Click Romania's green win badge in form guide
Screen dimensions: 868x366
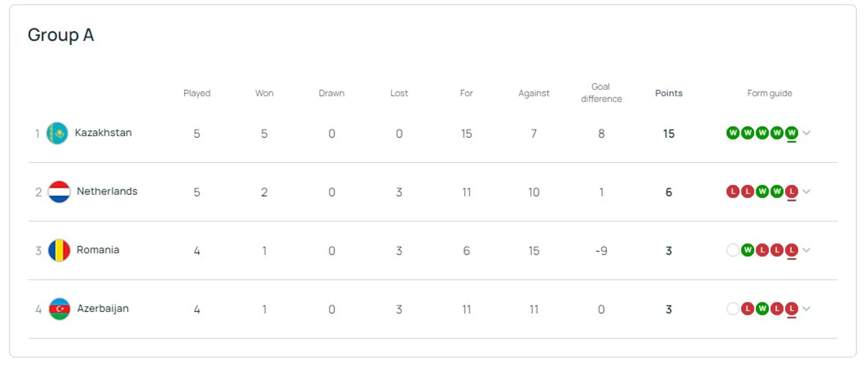(x=747, y=250)
